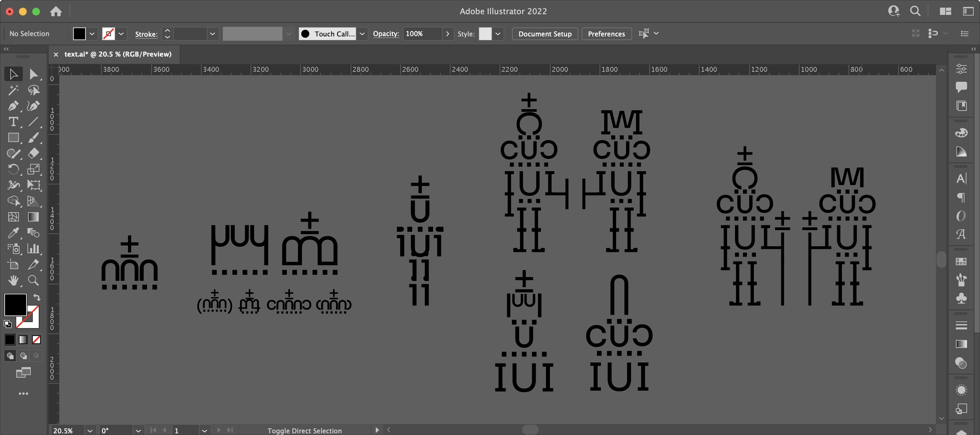This screenshot has width=980, height=435.
Task: Select the Rectangle tool
Action: [x=13, y=138]
